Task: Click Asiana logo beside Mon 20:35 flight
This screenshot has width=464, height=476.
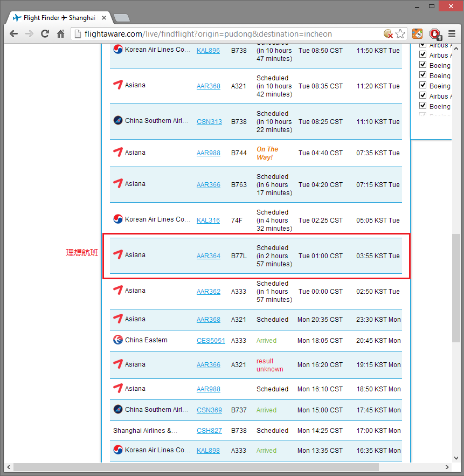Action: pos(118,319)
